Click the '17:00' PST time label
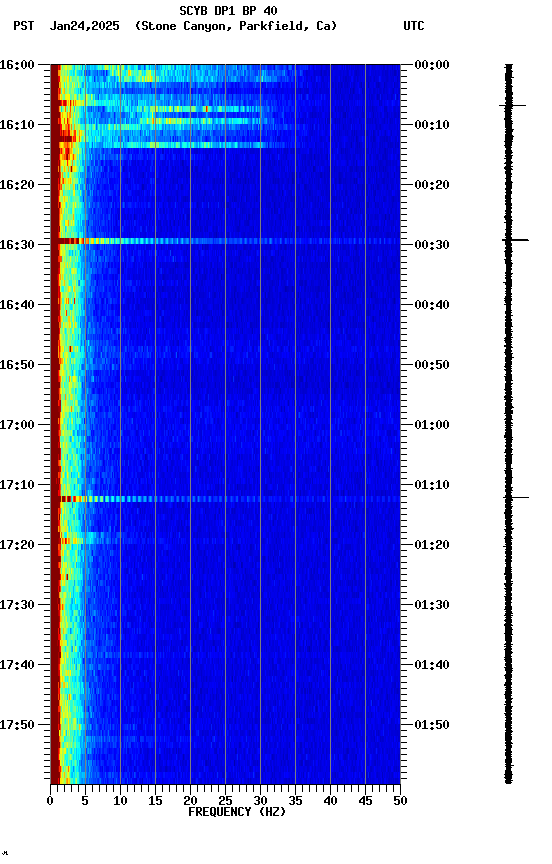 pyautogui.click(x=17, y=425)
